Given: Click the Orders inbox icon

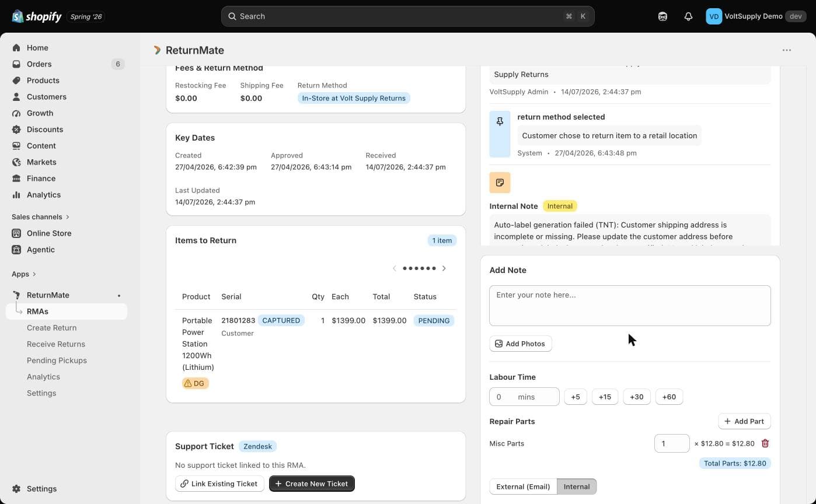Looking at the screenshot, I should (16, 64).
